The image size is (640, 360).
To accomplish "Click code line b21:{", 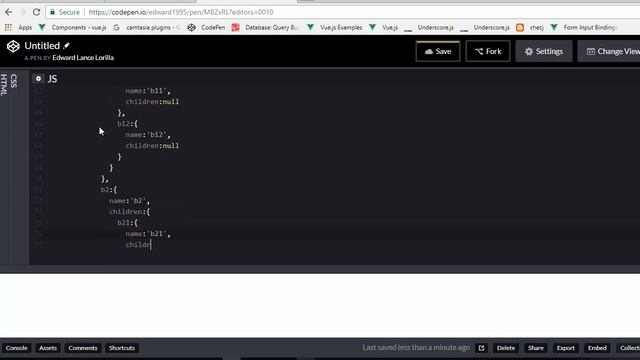I will tap(127, 223).
